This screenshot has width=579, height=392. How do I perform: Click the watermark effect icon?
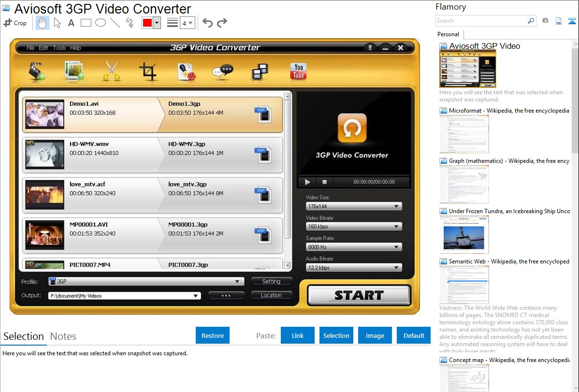point(186,72)
